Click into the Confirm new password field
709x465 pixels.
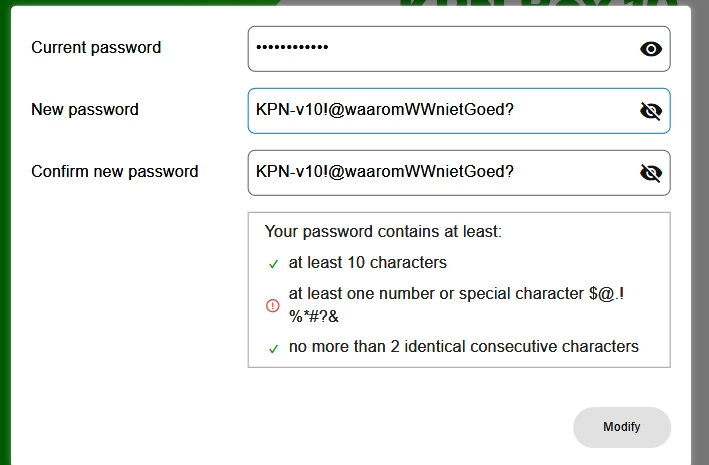click(x=440, y=173)
